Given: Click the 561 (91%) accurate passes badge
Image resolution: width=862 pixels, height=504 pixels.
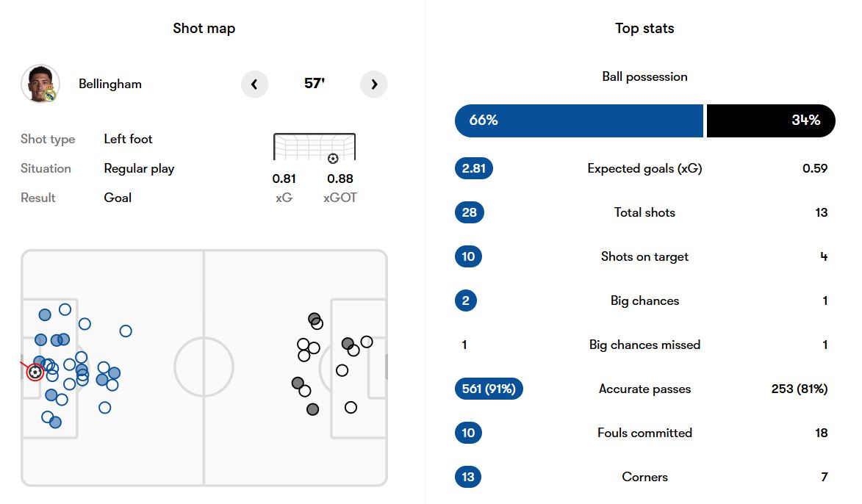Looking at the screenshot, I should point(489,389).
